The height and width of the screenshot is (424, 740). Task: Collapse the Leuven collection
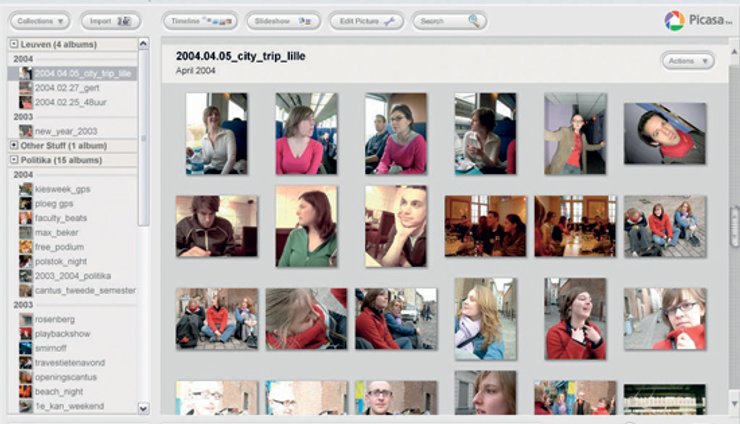pos(13,45)
